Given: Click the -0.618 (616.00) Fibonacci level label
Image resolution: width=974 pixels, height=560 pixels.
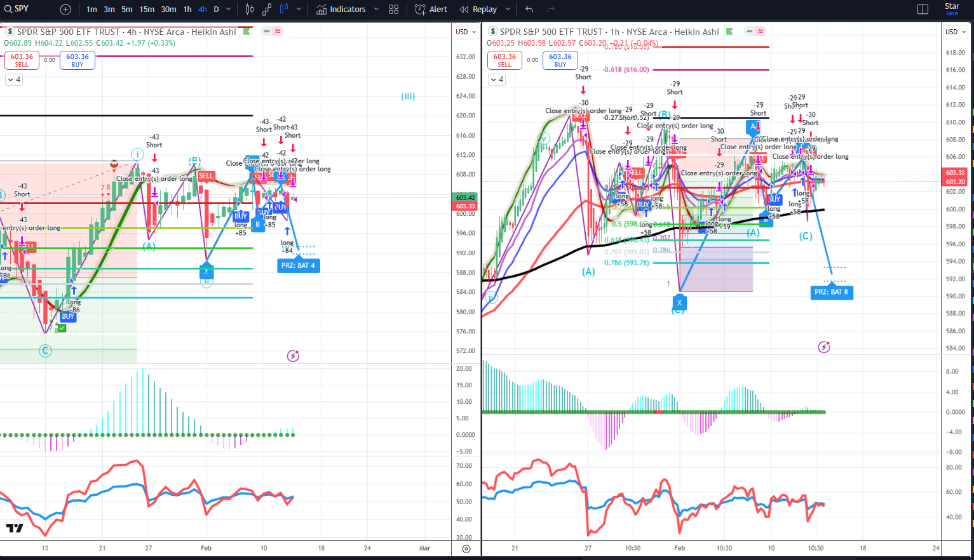Looking at the screenshot, I should coord(626,70).
